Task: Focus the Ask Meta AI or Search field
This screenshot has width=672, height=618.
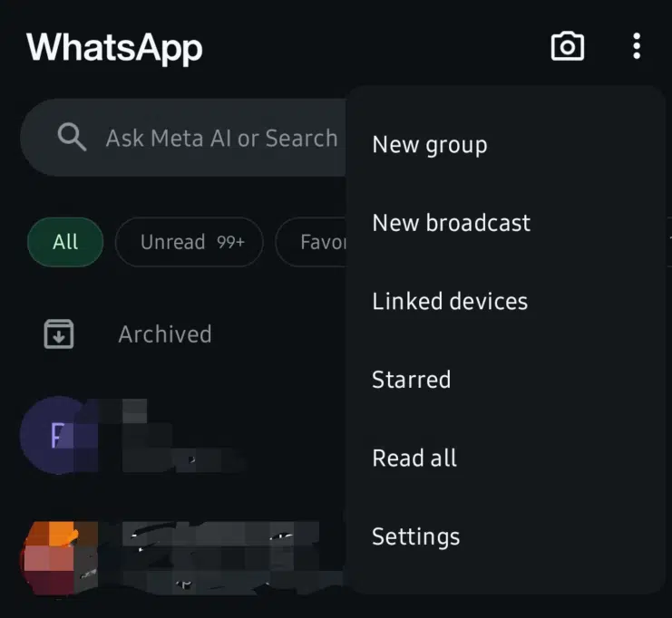Action: tap(183, 138)
